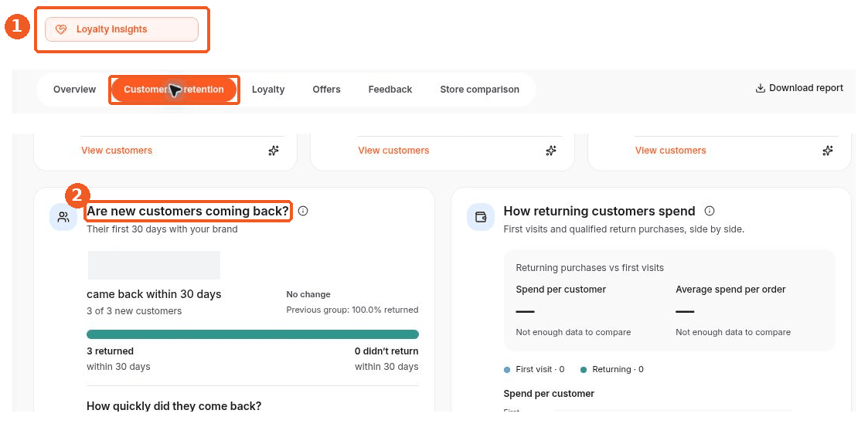This screenshot has width=868, height=427.
Task: Click '0 didn't return' label
Action: [x=386, y=351]
